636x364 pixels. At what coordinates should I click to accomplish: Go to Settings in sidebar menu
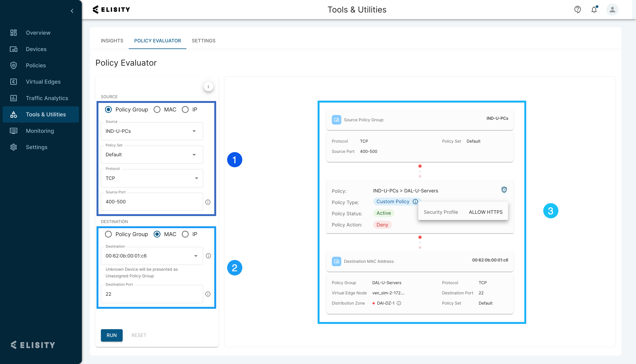point(41,147)
